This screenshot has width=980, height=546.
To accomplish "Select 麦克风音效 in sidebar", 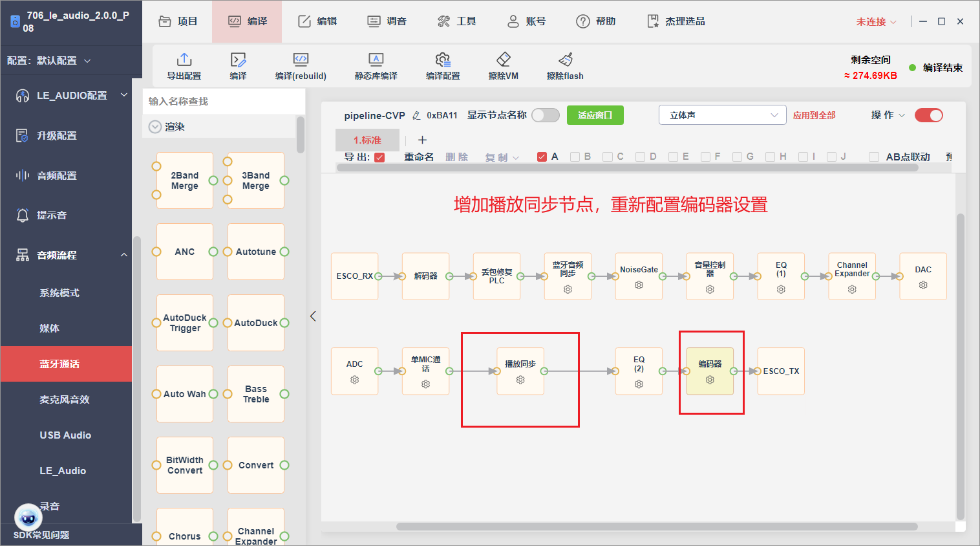I will tap(65, 400).
